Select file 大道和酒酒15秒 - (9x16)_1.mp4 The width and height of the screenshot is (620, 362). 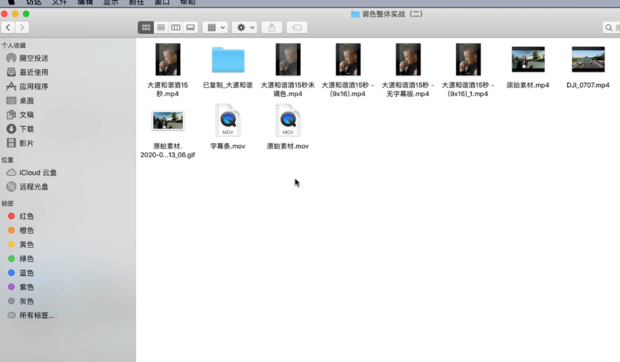click(468, 60)
